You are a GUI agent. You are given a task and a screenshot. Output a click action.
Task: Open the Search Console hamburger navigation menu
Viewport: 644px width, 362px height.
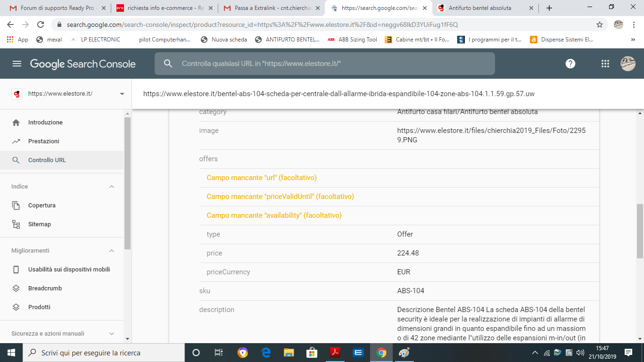17,64
